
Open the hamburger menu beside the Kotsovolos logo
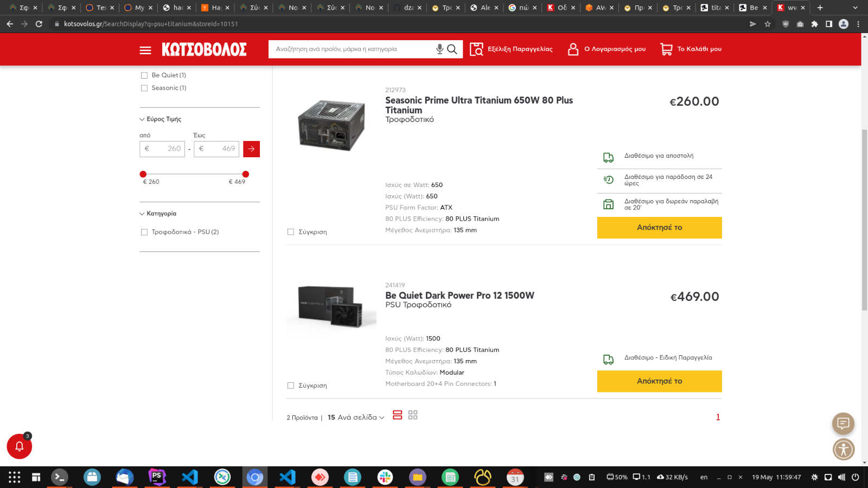pyautogui.click(x=145, y=50)
